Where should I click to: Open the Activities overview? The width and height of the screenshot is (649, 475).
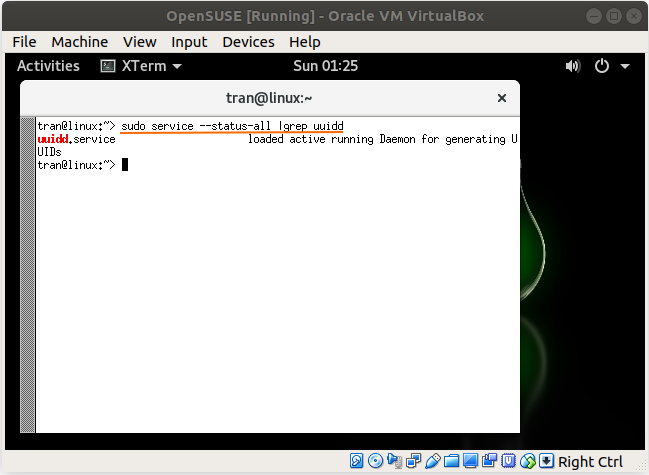(x=48, y=66)
